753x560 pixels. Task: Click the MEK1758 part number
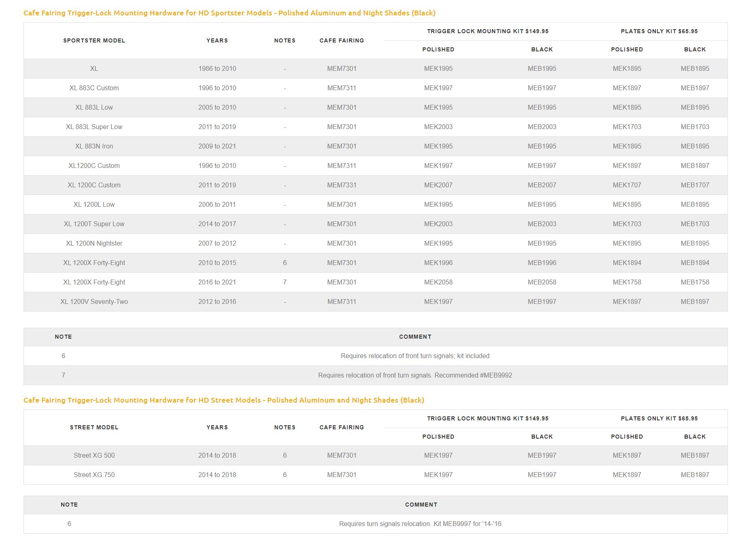point(627,282)
